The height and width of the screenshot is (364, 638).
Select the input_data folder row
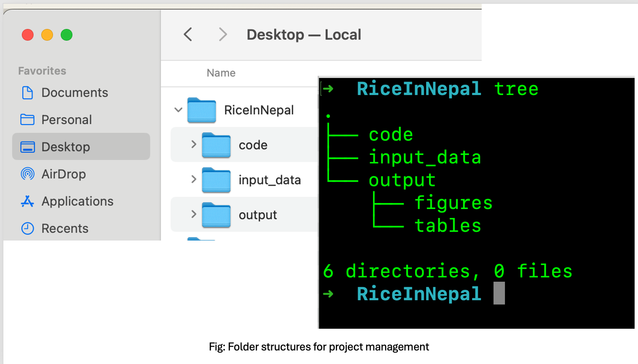(x=269, y=180)
